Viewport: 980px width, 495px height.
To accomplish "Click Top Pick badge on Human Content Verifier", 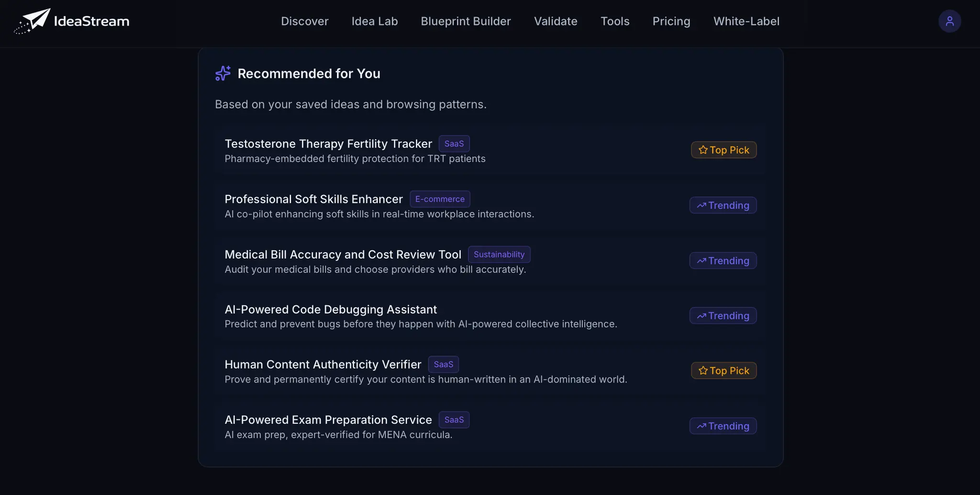I will pos(724,371).
